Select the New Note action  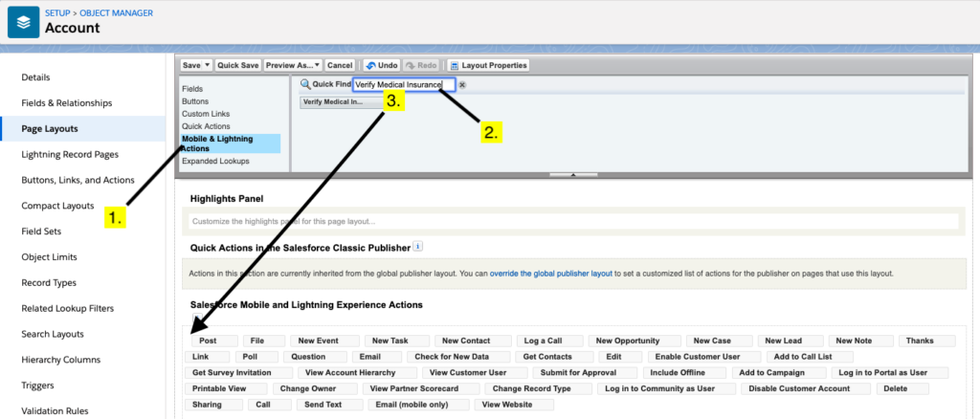coord(861,341)
